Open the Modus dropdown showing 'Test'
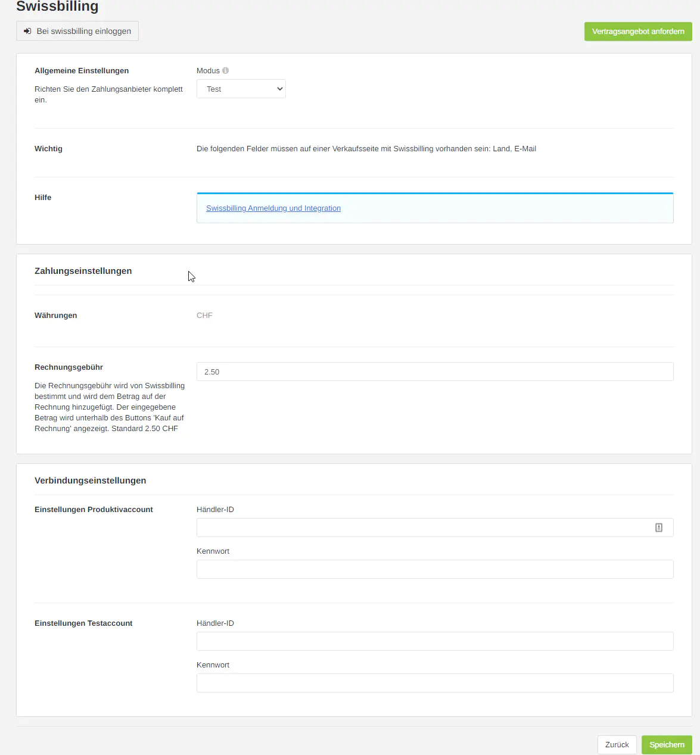 click(241, 89)
